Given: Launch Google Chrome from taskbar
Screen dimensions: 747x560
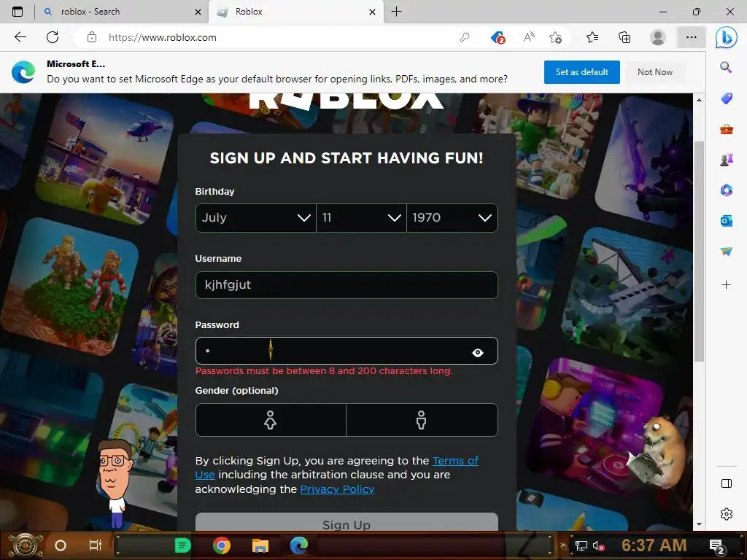Looking at the screenshot, I should pyautogui.click(x=222, y=545).
